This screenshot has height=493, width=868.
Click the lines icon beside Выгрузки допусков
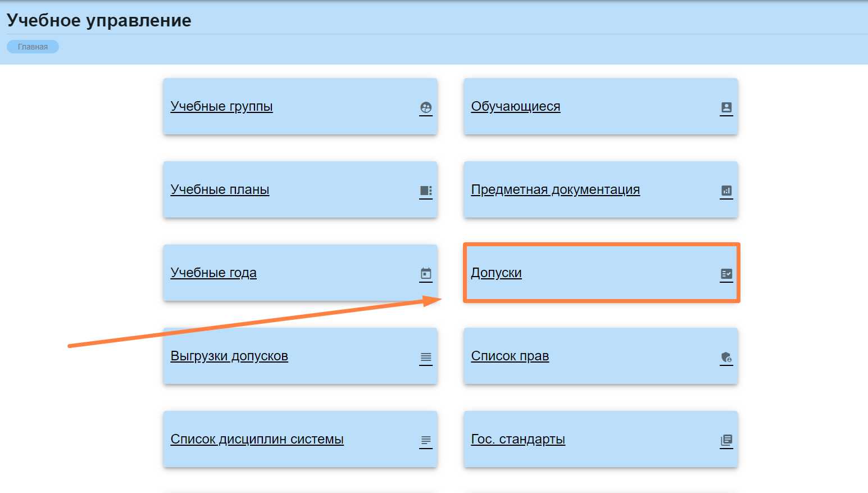(426, 357)
